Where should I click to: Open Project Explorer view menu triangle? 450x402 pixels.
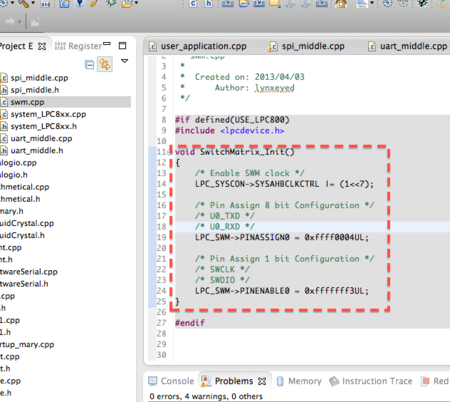pyautogui.click(x=125, y=61)
